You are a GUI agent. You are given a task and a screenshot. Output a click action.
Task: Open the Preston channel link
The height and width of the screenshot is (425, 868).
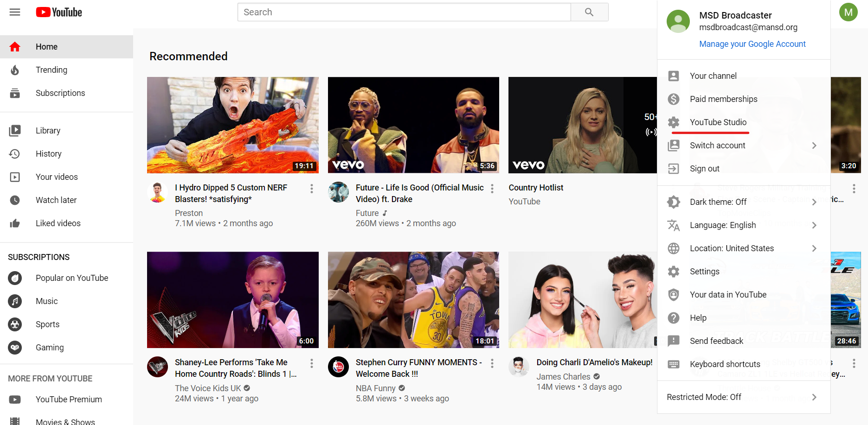coord(189,213)
